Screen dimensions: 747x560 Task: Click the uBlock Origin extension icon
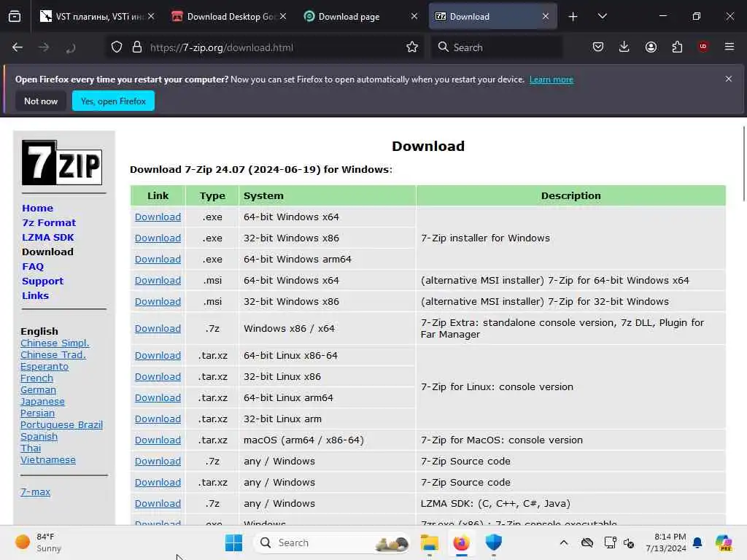(703, 47)
